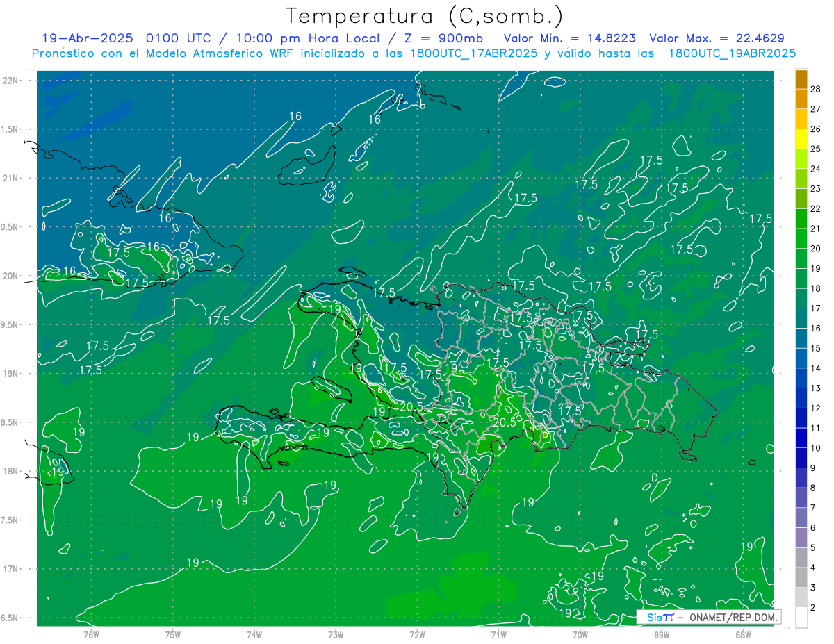
Task: Select the legend value "22"
Action: 816,209
